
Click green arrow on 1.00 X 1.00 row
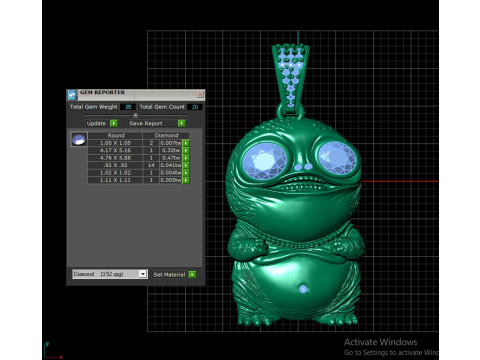[186, 143]
